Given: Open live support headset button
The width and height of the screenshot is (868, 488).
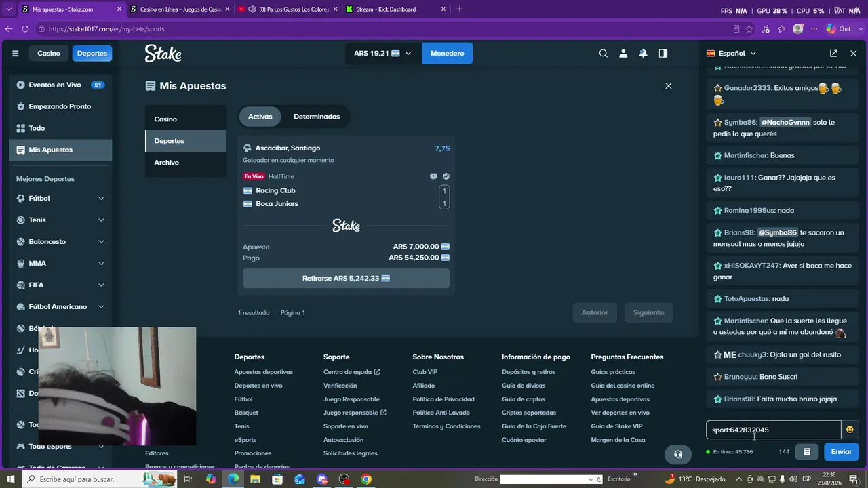Looking at the screenshot, I should pyautogui.click(x=678, y=454).
